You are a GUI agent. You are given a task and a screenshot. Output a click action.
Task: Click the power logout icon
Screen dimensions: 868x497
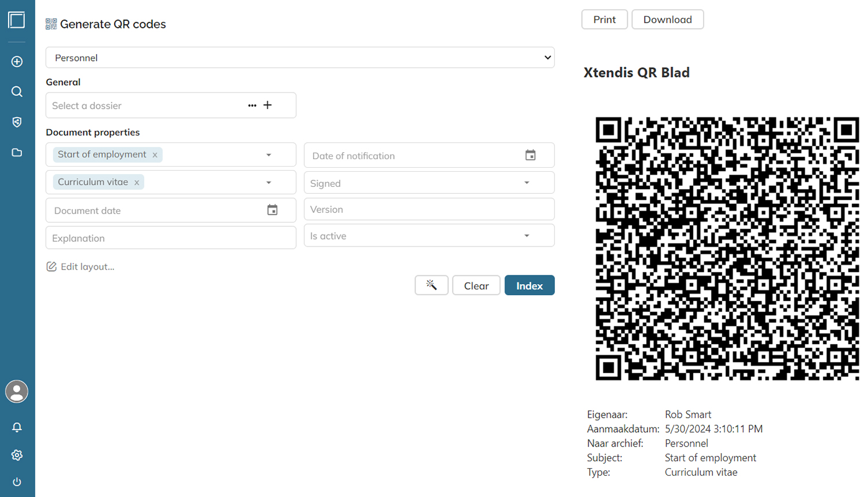(17, 481)
